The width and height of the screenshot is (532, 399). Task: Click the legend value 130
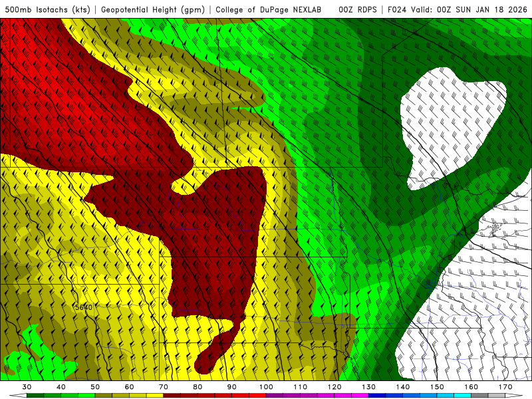(x=369, y=387)
